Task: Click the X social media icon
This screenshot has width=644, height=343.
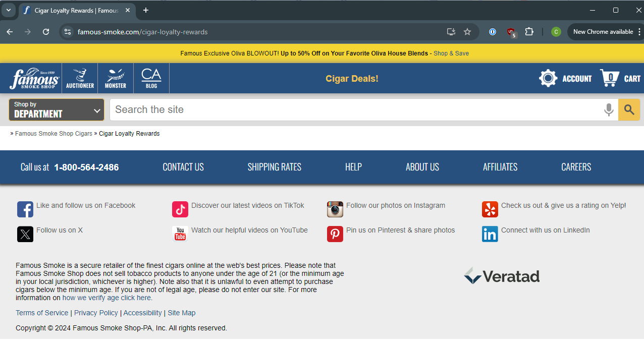Action: [x=25, y=234]
